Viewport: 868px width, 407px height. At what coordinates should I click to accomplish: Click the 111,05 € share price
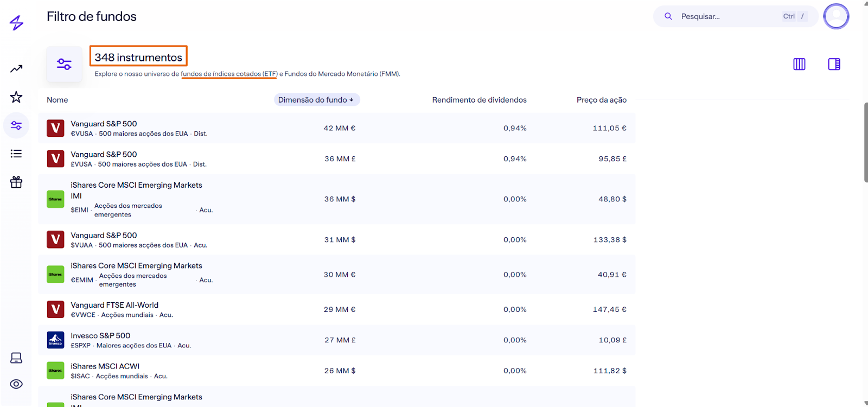pyautogui.click(x=610, y=129)
